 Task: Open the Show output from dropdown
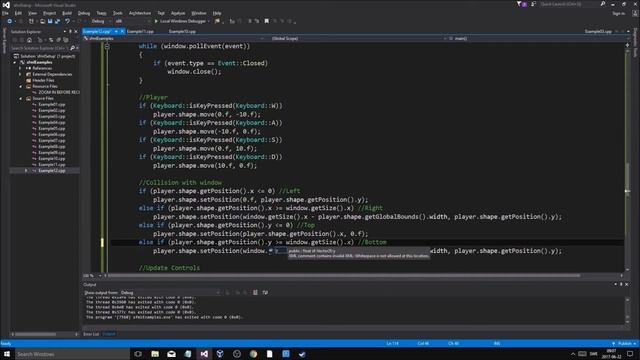point(170,293)
